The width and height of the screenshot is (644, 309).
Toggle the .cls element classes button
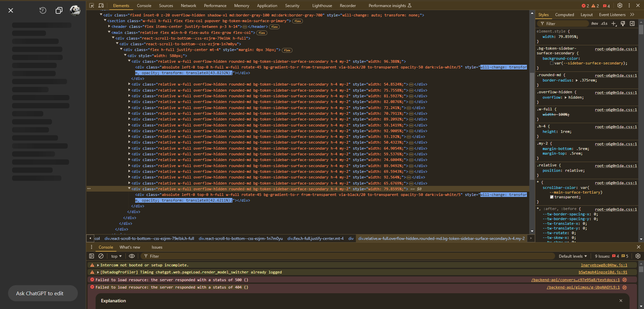[604, 23]
